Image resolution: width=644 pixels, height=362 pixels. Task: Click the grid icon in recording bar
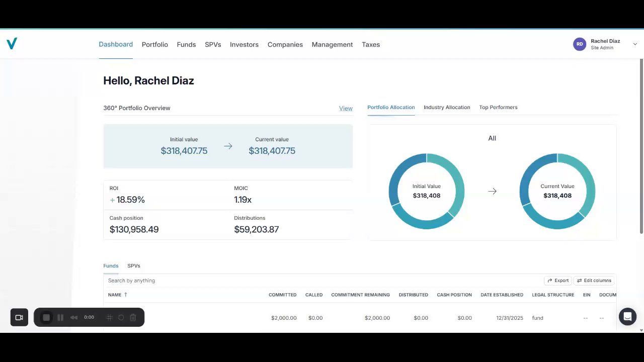coord(109,317)
